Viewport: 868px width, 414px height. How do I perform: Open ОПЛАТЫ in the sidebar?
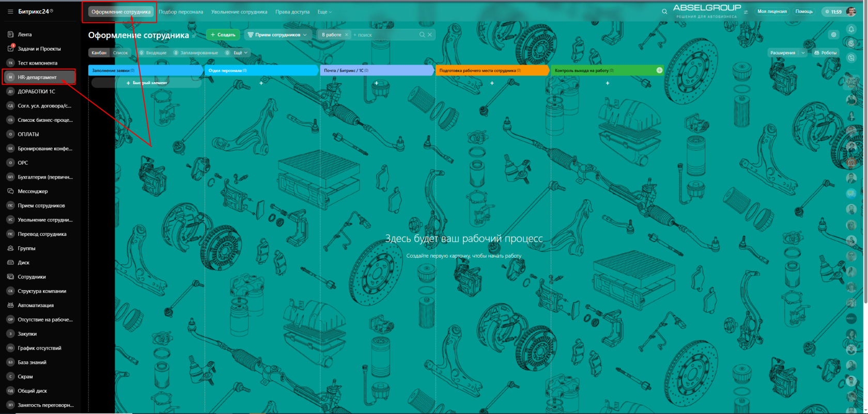[x=28, y=134]
